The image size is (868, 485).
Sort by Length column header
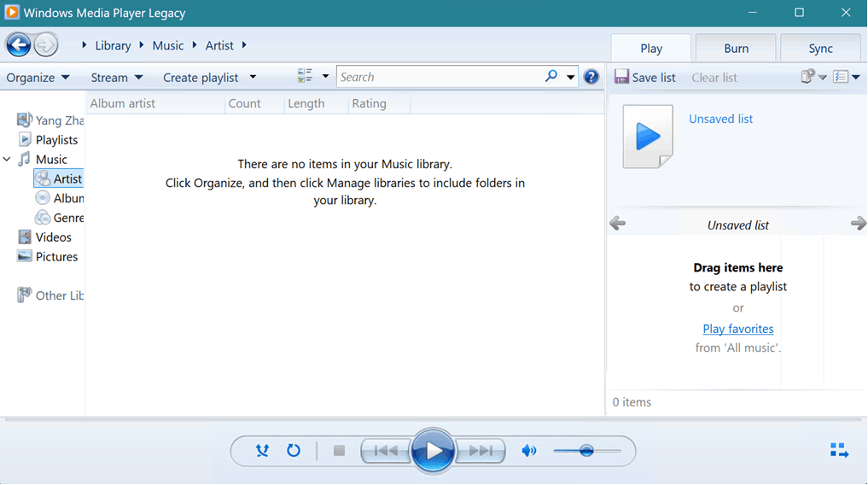coord(316,103)
